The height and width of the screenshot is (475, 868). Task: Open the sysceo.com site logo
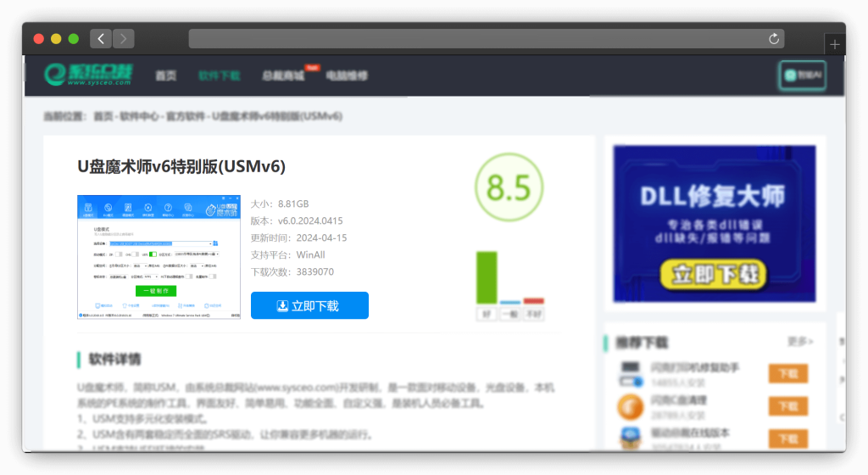pyautogui.click(x=88, y=75)
